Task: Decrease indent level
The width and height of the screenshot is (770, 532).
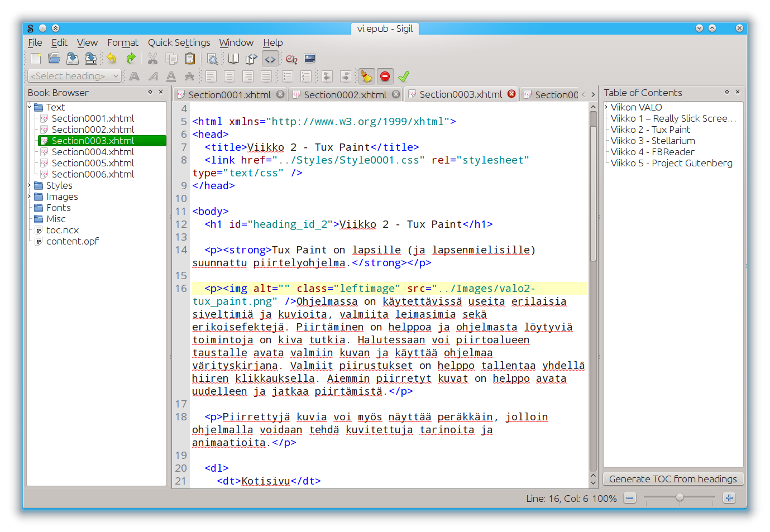Action: pos(327,76)
